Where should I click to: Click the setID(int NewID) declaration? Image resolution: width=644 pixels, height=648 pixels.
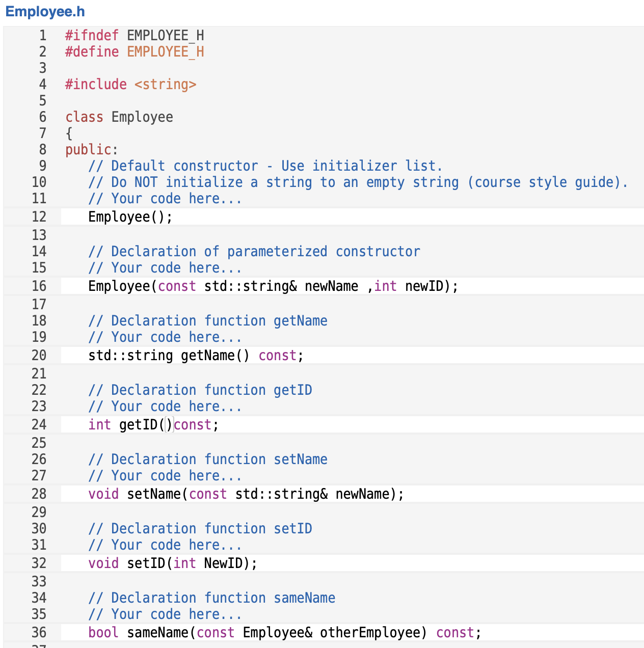point(172,563)
